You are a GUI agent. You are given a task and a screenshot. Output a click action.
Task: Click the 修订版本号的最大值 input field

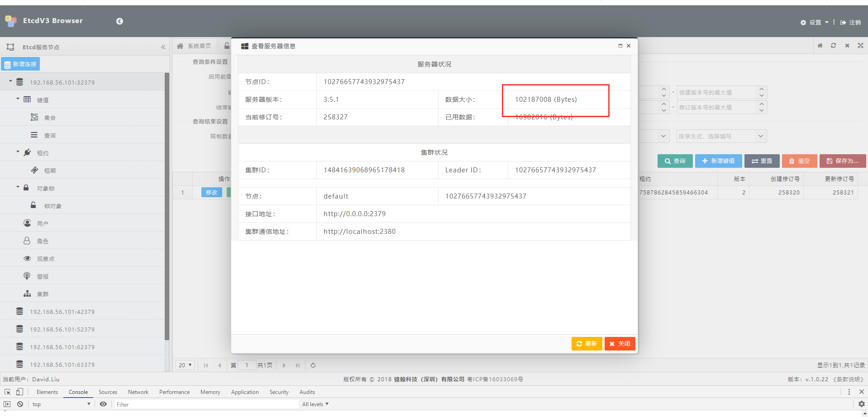[718, 107]
